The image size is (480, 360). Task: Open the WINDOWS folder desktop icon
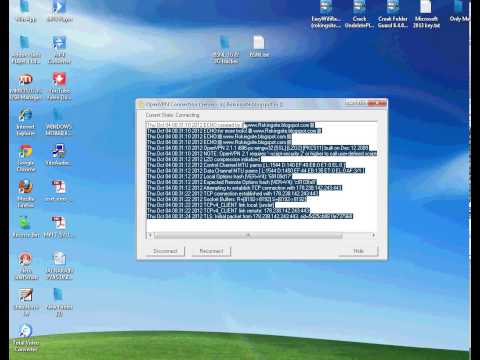click(x=59, y=121)
